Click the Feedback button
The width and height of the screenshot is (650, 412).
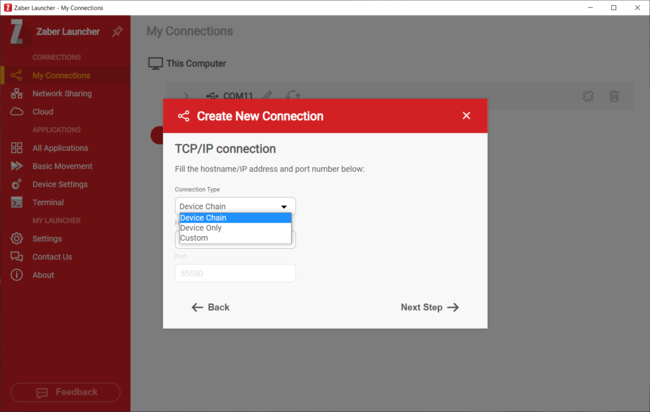coord(65,392)
